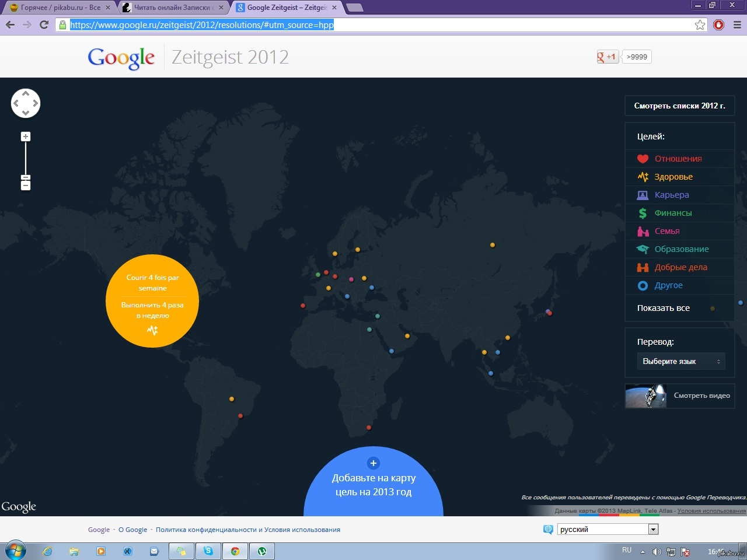Viewport: 747px width, 560px height.
Task: Click the Google +1 button
Action: pos(607,57)
